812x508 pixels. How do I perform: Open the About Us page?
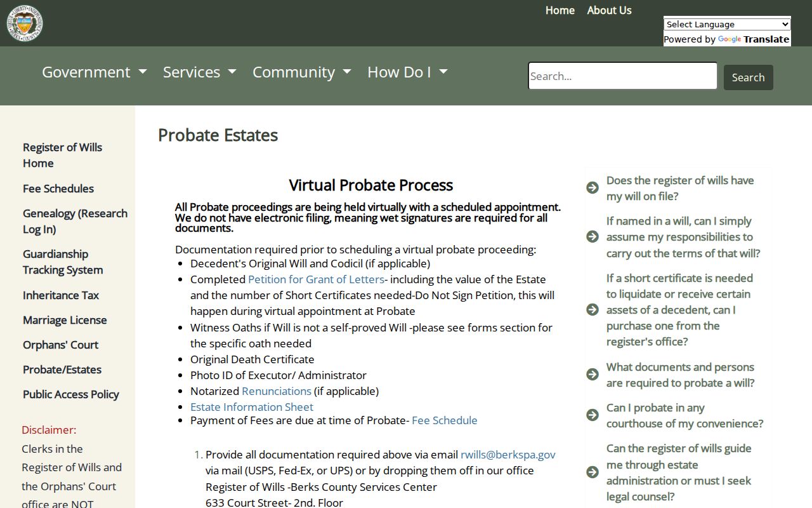pos(609,10)
